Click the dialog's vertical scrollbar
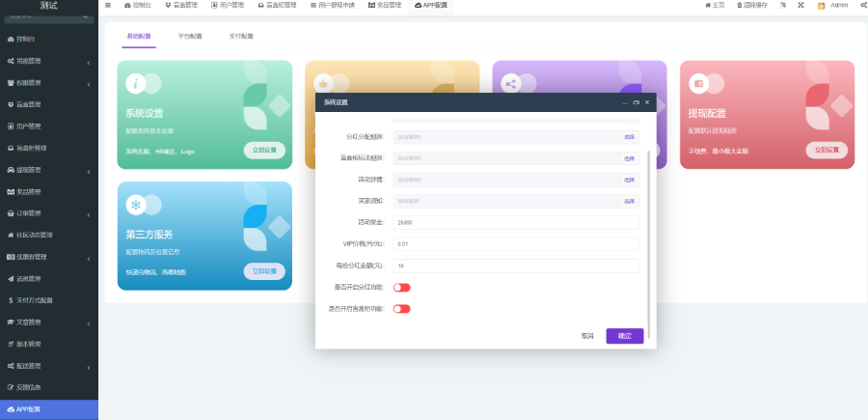868x420 pixels. click(x=649, y=251)
